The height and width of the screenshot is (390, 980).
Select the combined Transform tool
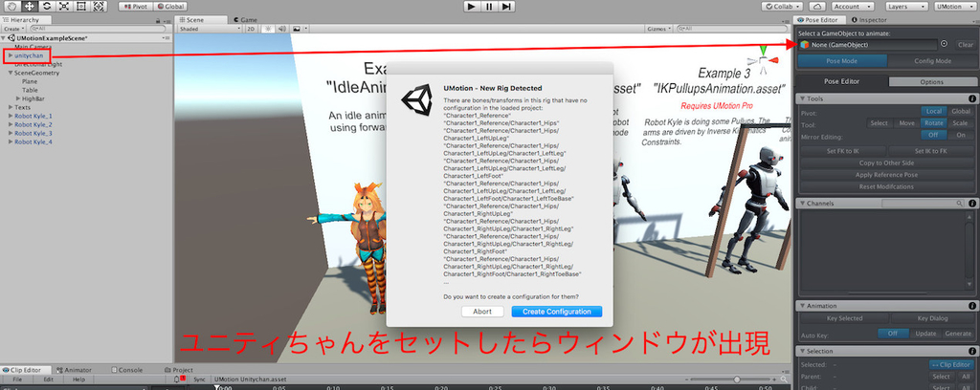tap(99, 7)
